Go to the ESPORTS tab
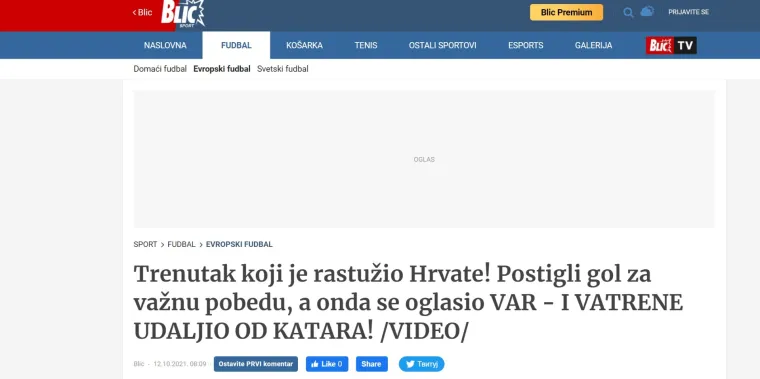This screenshot has width=760, height=379. pyautogui.click(x=526, y=46)
